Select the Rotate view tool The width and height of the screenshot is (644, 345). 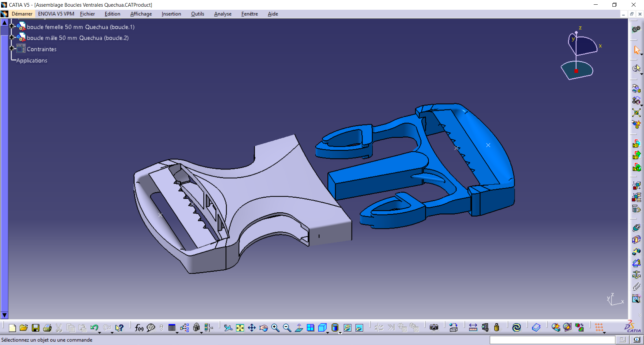[x=264, y=328]
